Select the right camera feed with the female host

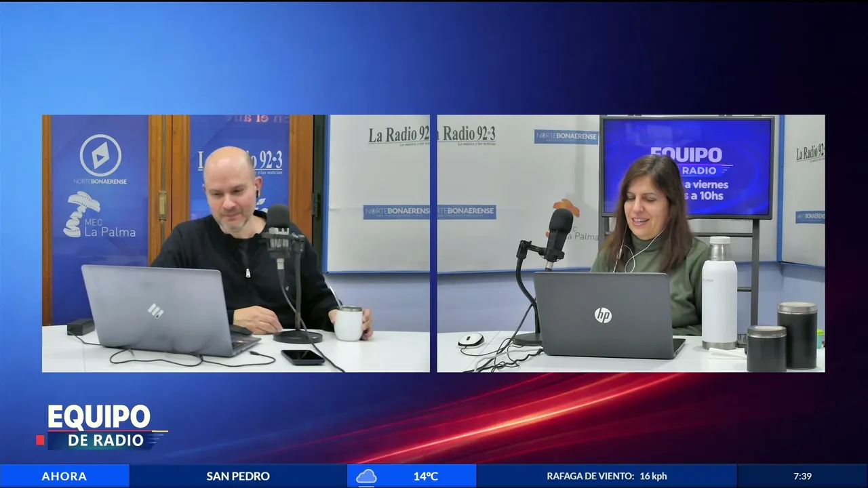[631, 243]
